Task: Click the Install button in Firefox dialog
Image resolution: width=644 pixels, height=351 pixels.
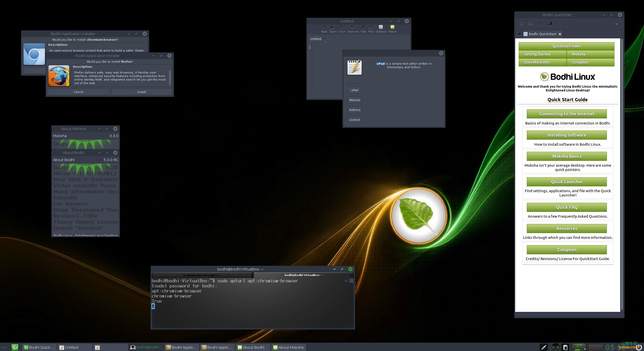Action: pos(141,92)
